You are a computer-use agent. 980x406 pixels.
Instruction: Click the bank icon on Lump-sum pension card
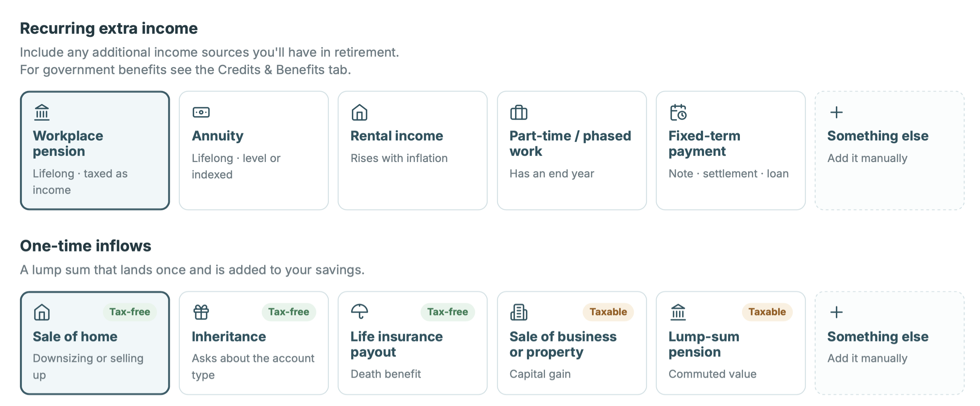[x=678, y=312]
